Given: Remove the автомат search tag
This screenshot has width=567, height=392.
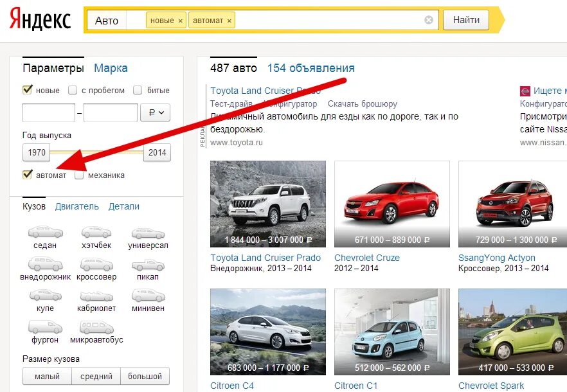Looking at the screenshot, I should pyautogui.click(x=230, y=21).
